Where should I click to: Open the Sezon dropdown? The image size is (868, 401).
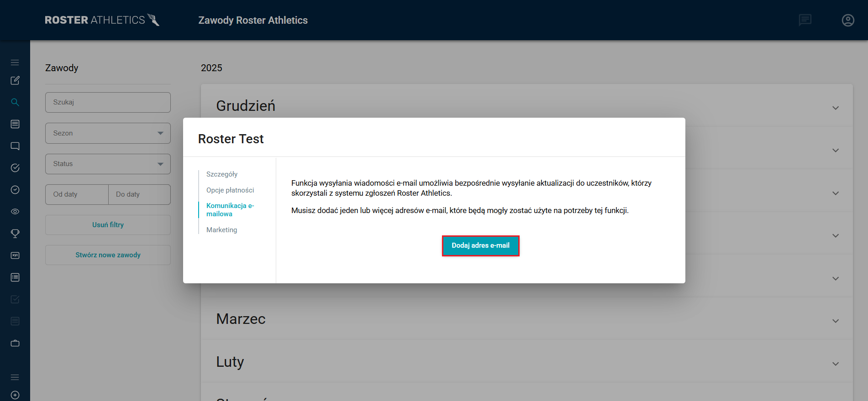point(108,133)
